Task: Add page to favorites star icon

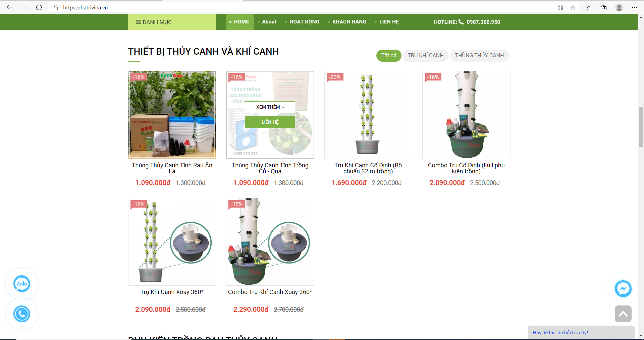Action: 573,7
